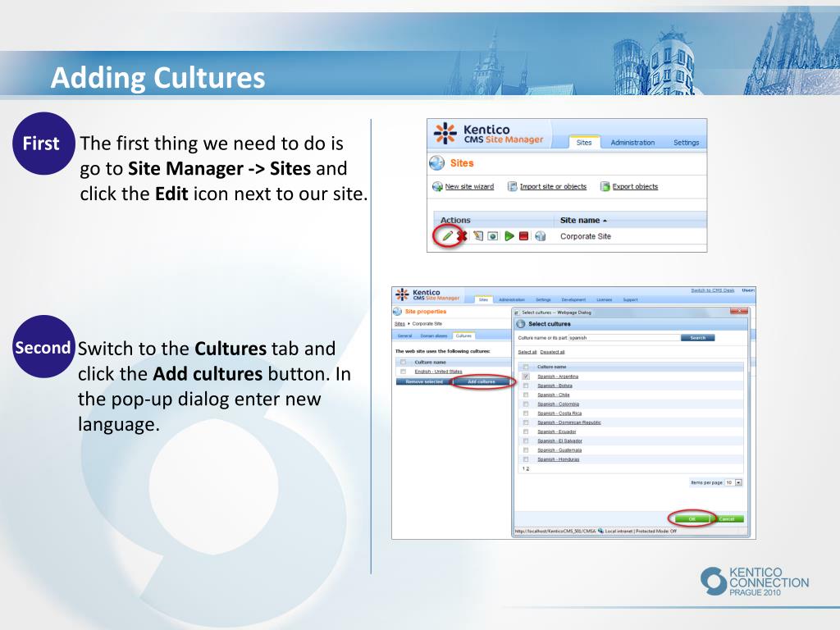
Task: Check the Spanish - Bolivia checkbox
Action: pos(526,386)
